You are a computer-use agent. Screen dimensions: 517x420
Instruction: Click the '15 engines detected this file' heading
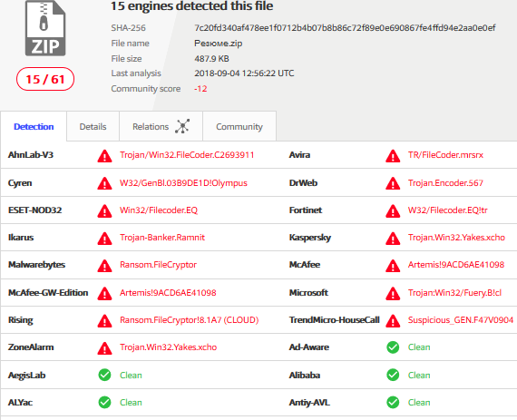192,6
